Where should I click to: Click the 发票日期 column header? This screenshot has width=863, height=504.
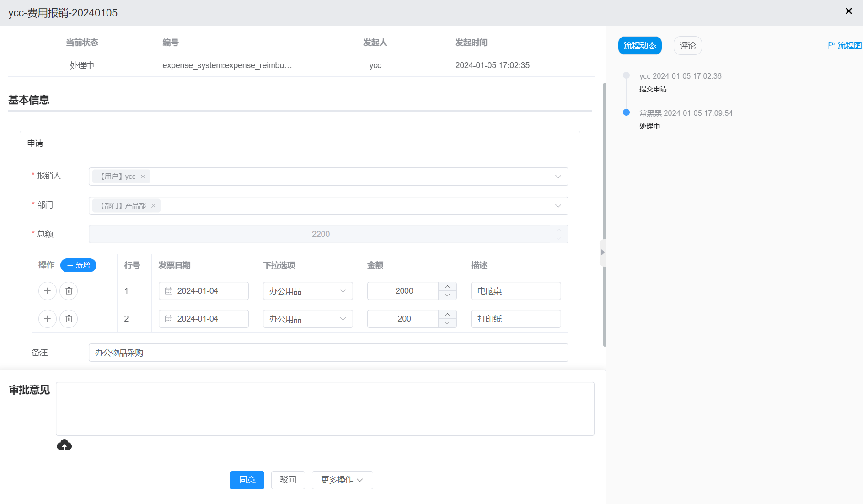pyautogui.click(x=174, y=265)
